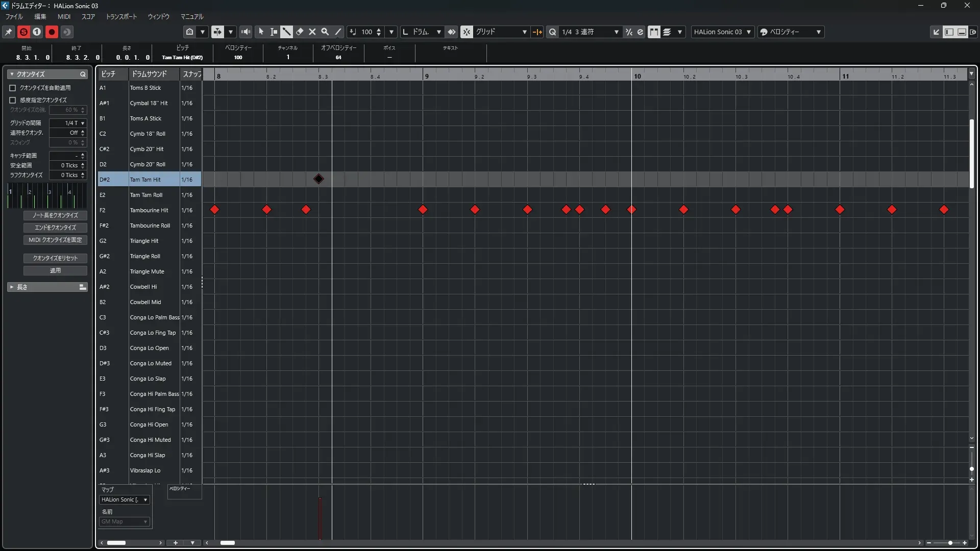980x551 pixels.
Task: Open the トランスポート menu
Action: coord(121,16)
